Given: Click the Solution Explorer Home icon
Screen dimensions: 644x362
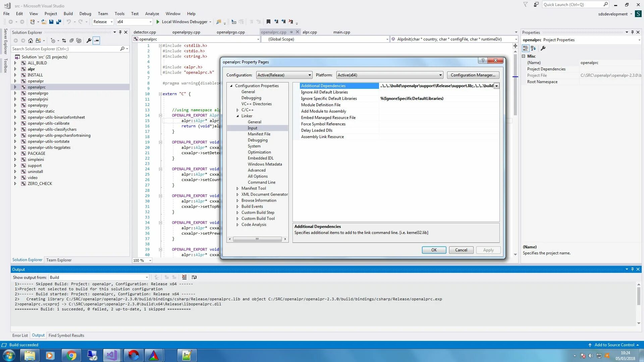Looking at the screenshot, I should point(31,41).
